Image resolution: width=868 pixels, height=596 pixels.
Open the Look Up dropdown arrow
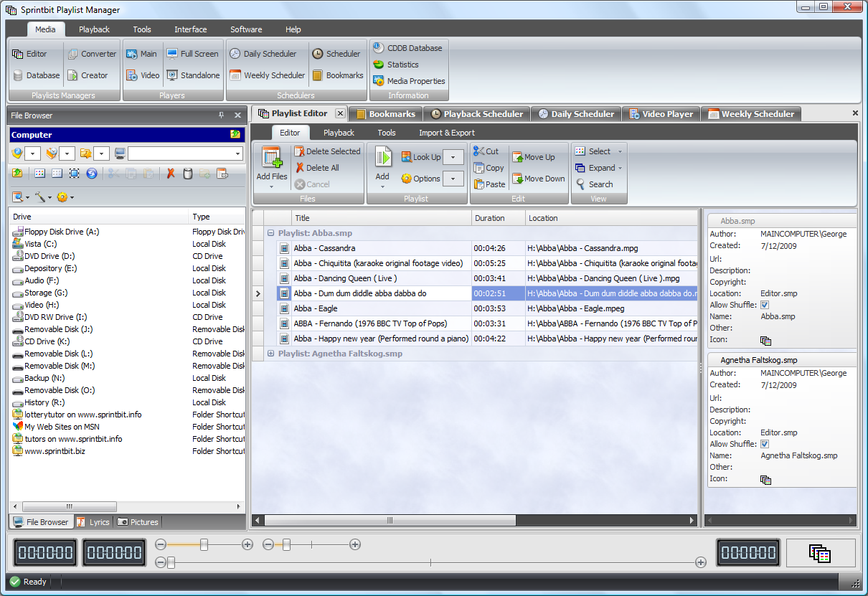(453, 157)
